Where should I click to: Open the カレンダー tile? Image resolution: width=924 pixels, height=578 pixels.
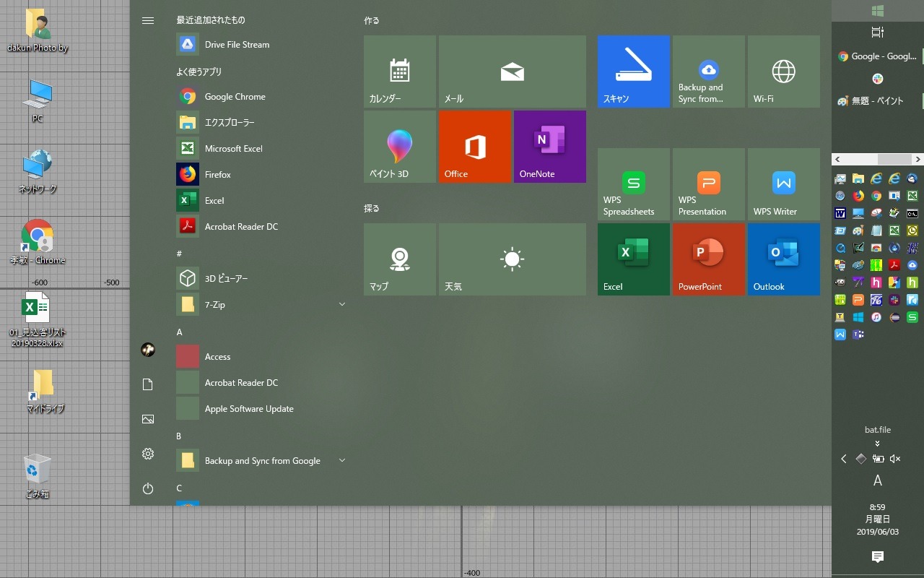point(400,72)
